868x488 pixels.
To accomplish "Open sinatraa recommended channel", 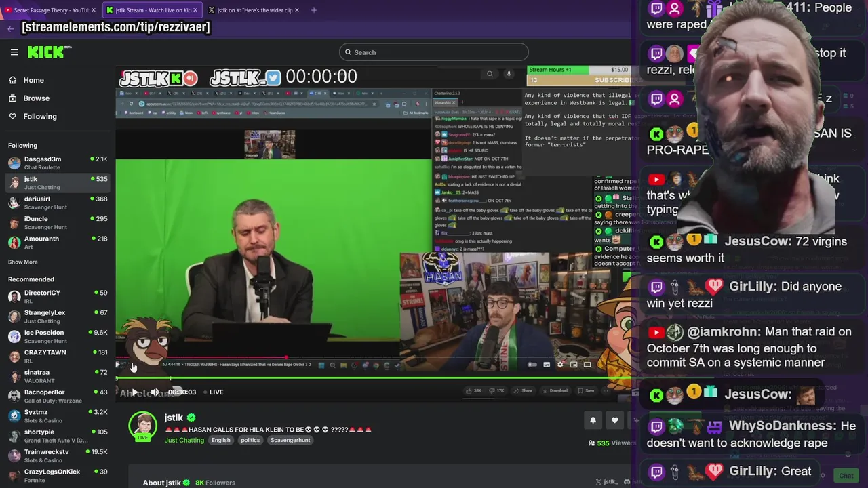I will 58,376.
